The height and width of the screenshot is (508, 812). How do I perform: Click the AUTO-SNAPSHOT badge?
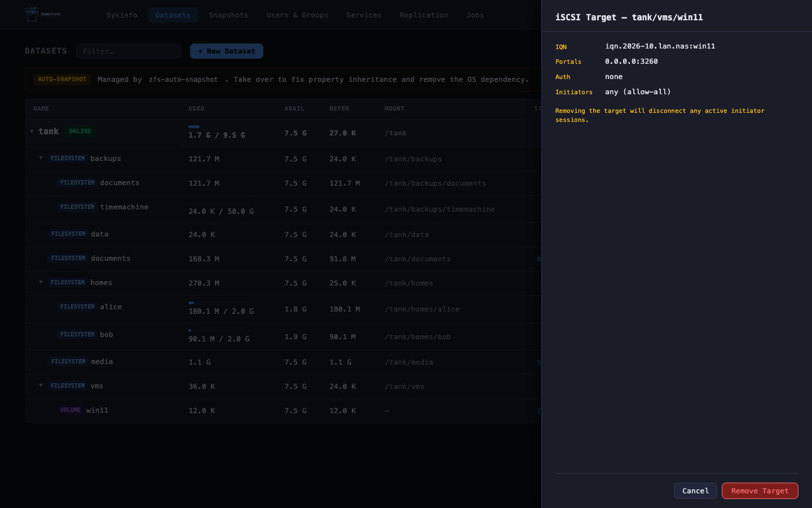pos(62,79)
